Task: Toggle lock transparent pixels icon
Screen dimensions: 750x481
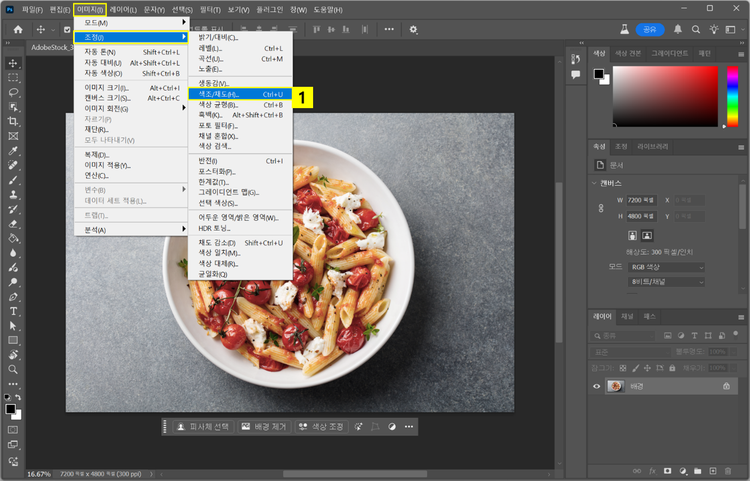Action: (x=623, y=368)
